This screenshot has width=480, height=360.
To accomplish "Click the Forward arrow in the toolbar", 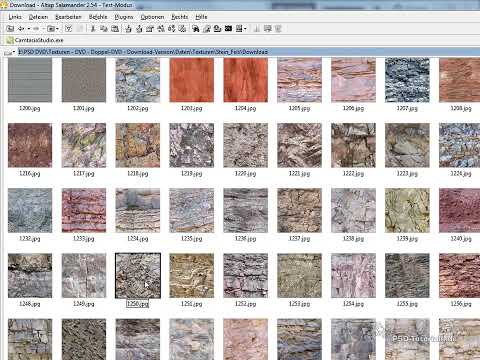I will [36, 29].
